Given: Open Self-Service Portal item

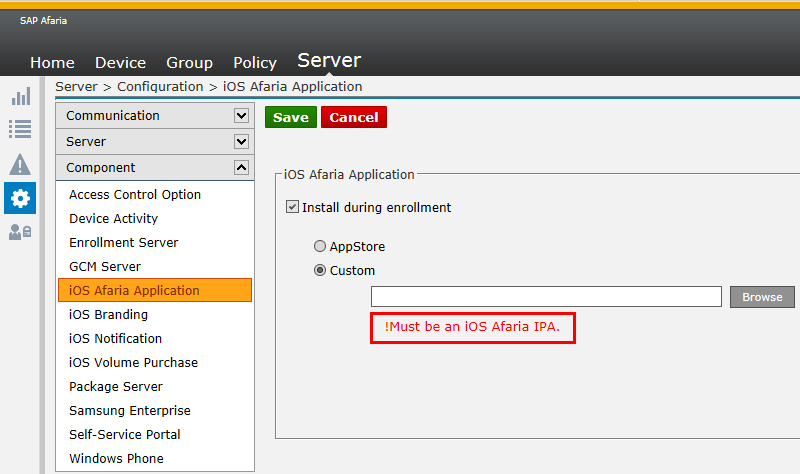Looking at the screenshot, I should tap(124, 434).
